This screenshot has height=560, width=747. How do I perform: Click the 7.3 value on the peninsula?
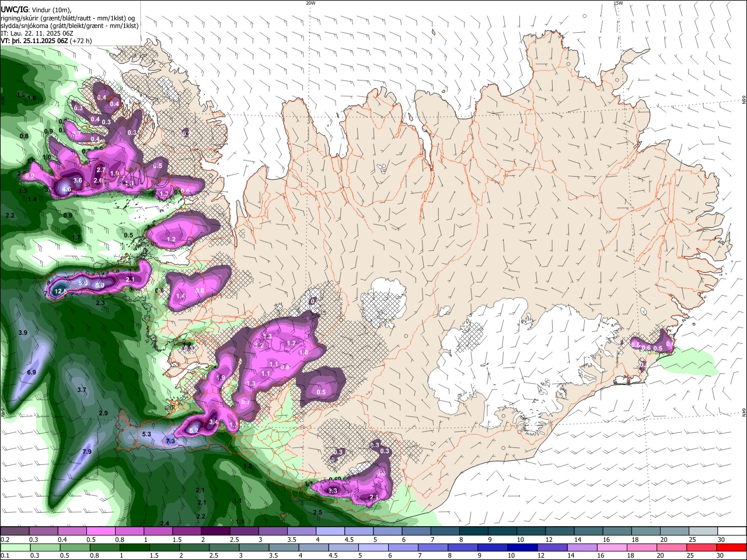click(x=170, y=442)
